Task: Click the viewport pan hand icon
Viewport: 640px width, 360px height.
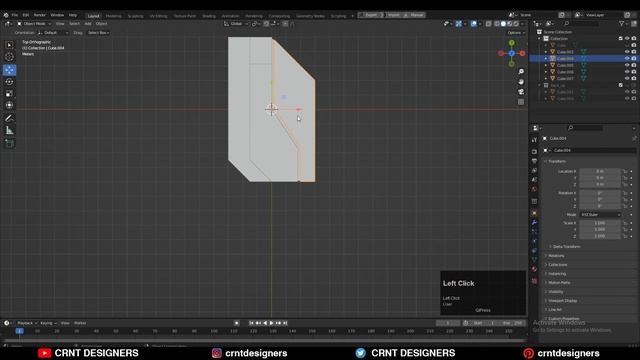Action: 521,82
